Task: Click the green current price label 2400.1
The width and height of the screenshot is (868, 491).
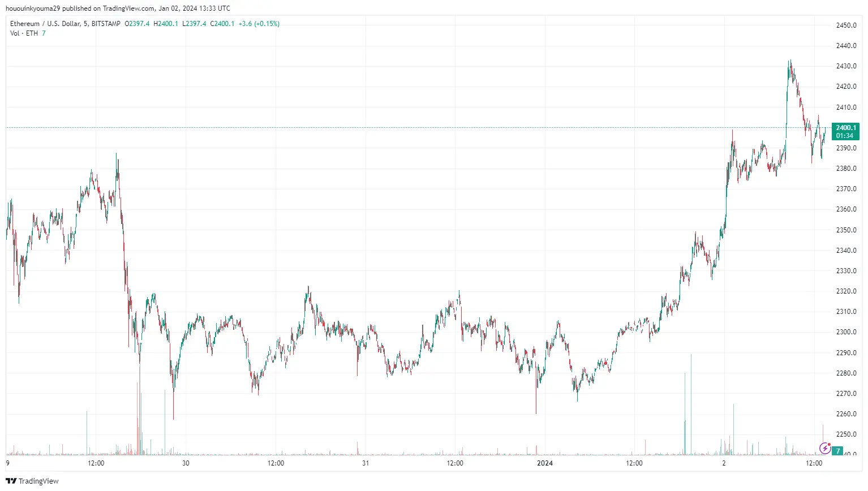Action: (845, 128)
